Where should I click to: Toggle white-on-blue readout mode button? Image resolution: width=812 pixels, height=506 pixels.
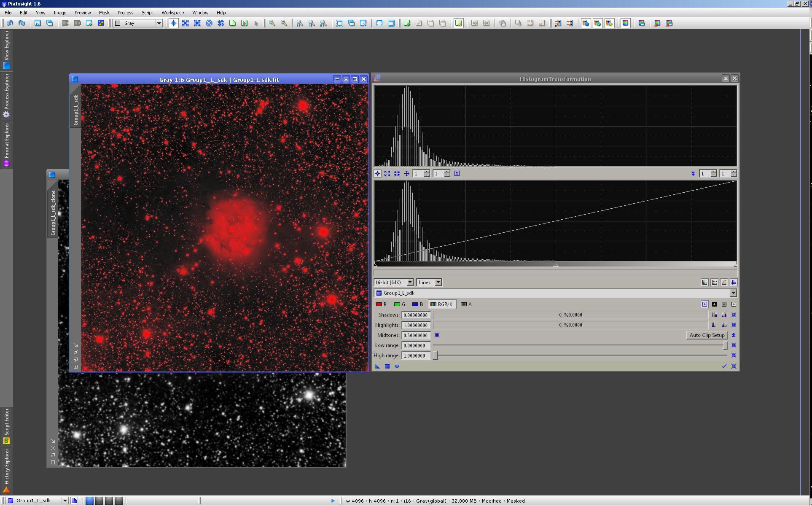click(704, 304)
